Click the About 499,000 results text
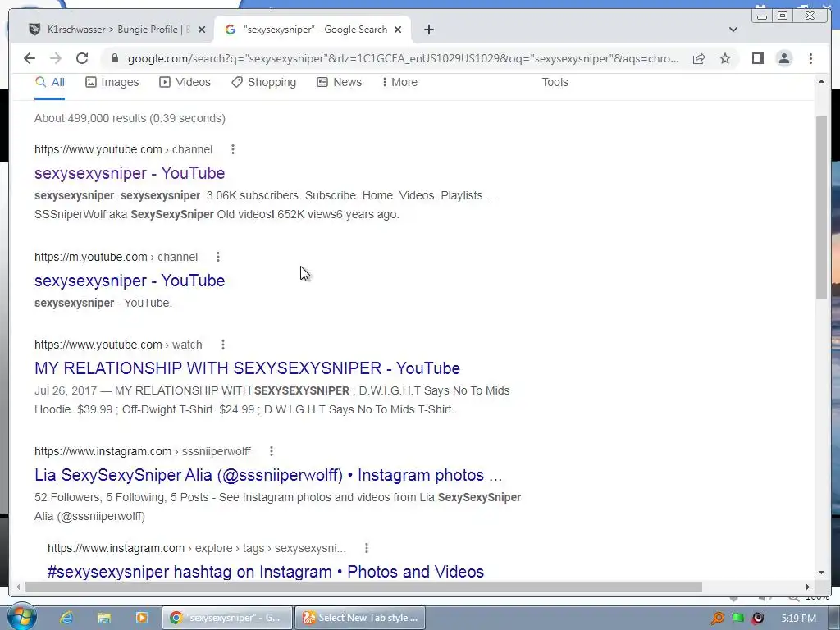Image resolution: width=840 pixels, height=630 pixels. coord(130,118)
